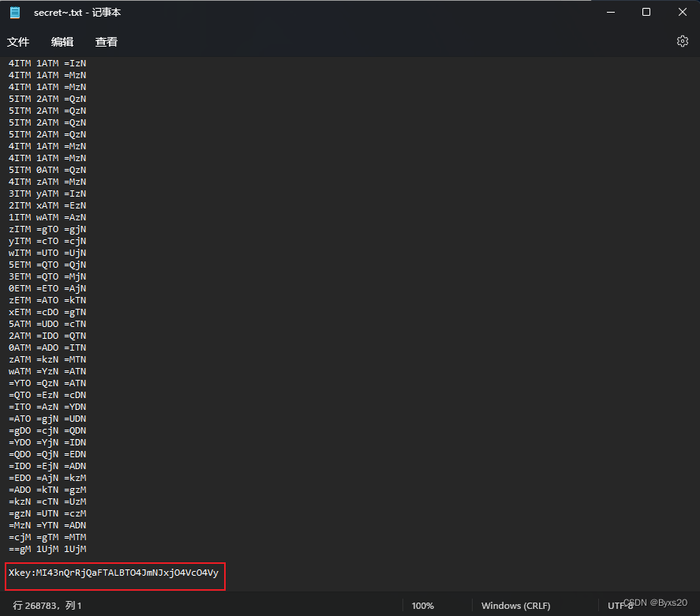Open the 文件 menu
Screen dimensions: 700x616
pyautogui.click(x=18, y=42)
